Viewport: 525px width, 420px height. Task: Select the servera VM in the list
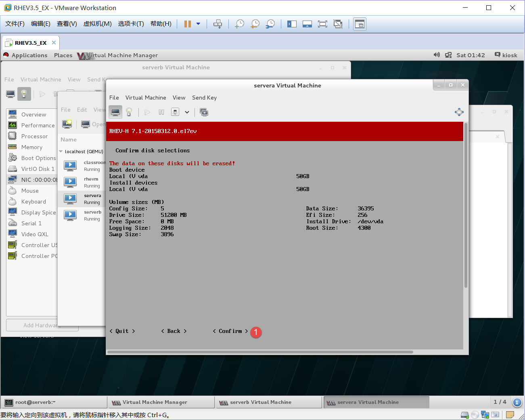82,199
